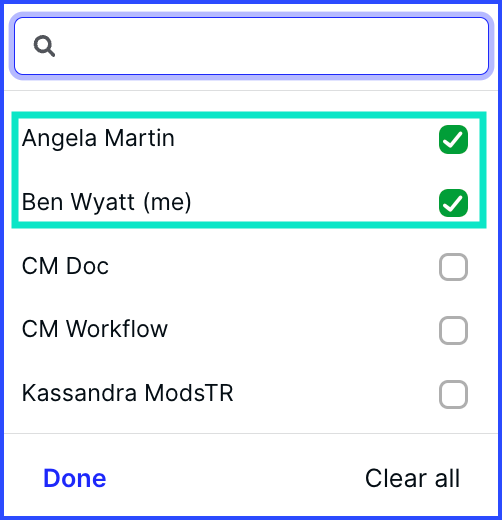The image size is (502, 520).
Task: Check the Kassandra ModsTR checkbox
Action: point(453,394)
